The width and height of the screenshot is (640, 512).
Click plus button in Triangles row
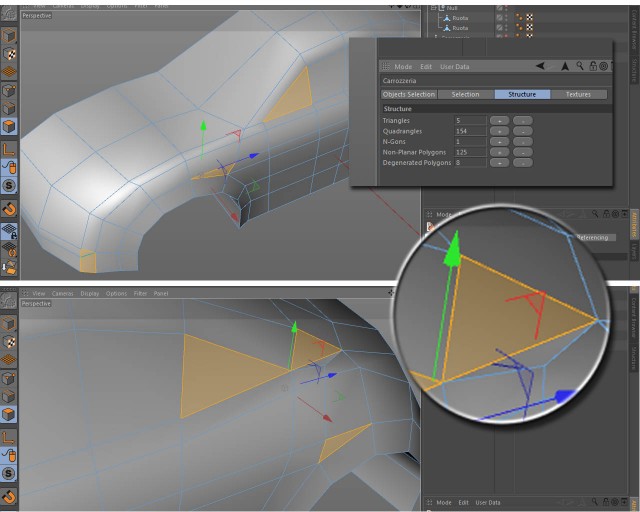tap(499, 120)
